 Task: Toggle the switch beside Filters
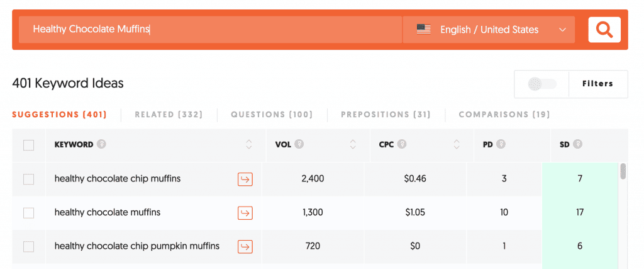tap(541, 84)
